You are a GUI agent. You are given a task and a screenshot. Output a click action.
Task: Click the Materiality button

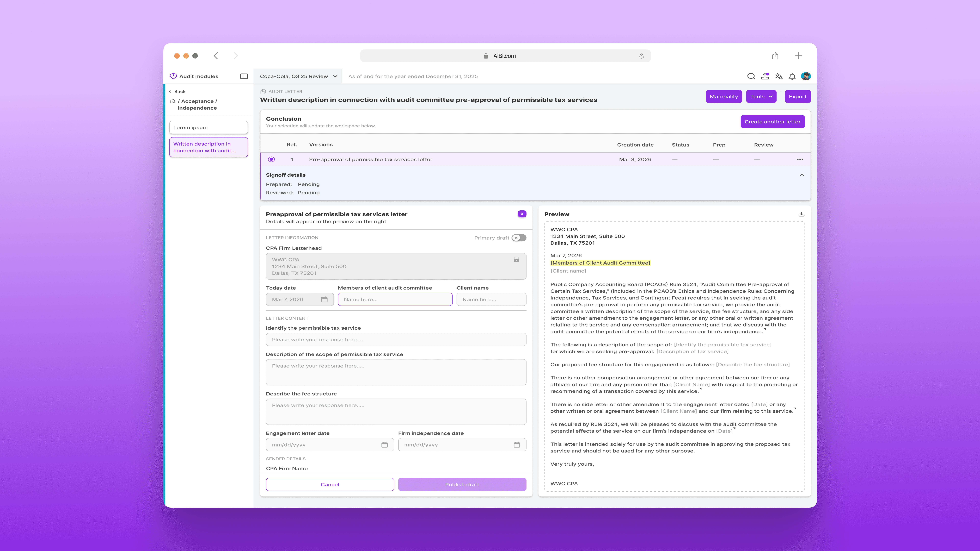coord(724,97)
